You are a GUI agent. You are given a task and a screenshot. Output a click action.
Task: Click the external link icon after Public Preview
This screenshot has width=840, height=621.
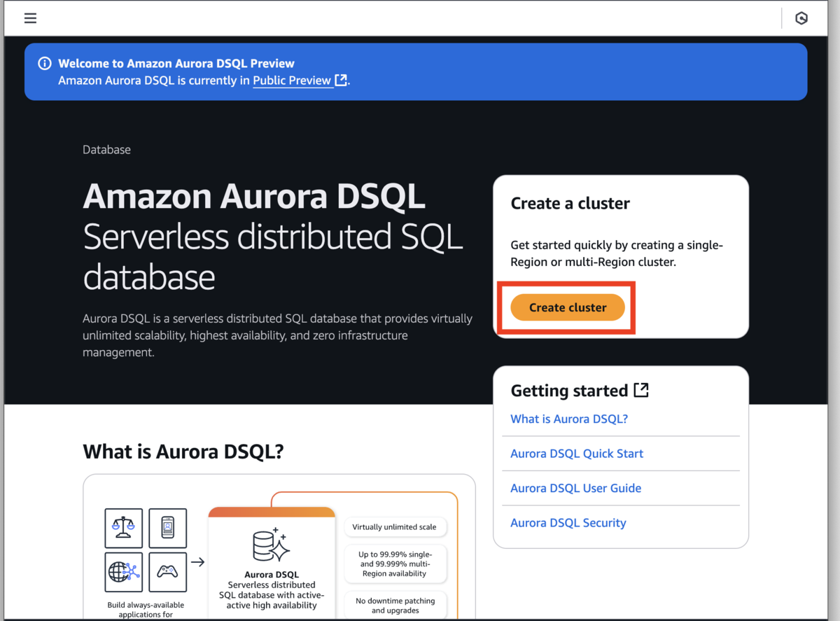(x=341, y=80)
